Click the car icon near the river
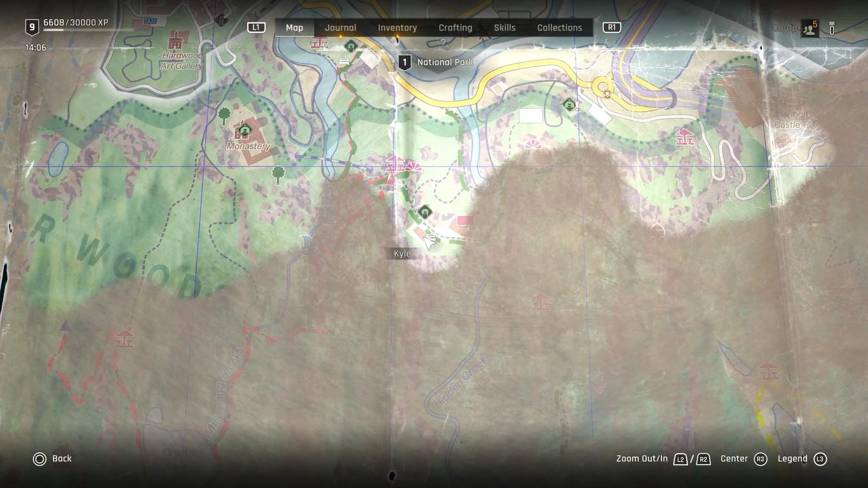 click(345, 62)
